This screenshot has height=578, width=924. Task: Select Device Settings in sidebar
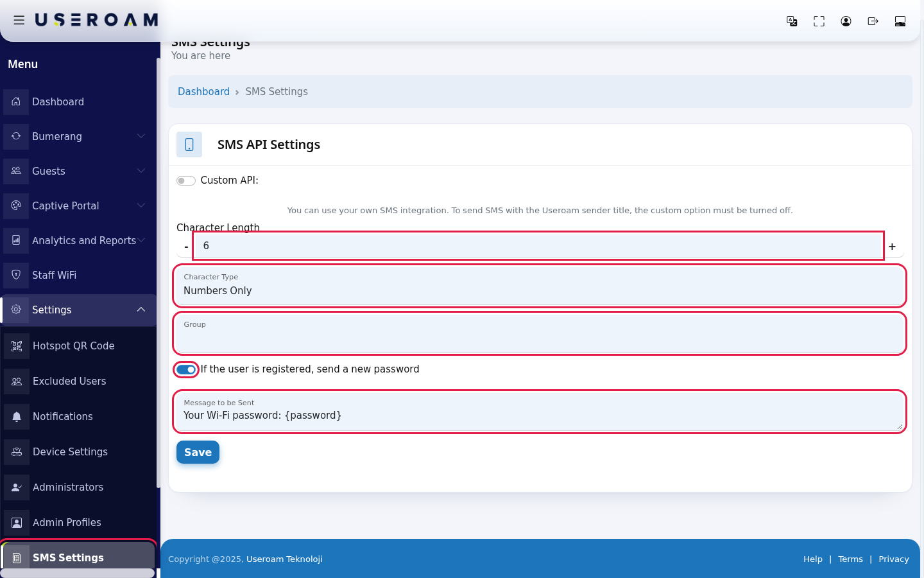[78, 451]
